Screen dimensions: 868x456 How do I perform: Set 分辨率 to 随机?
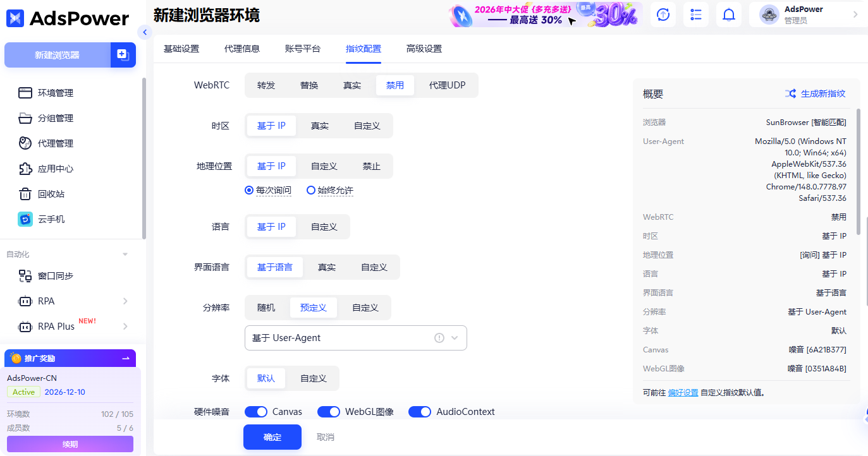(x=266, y=308)
